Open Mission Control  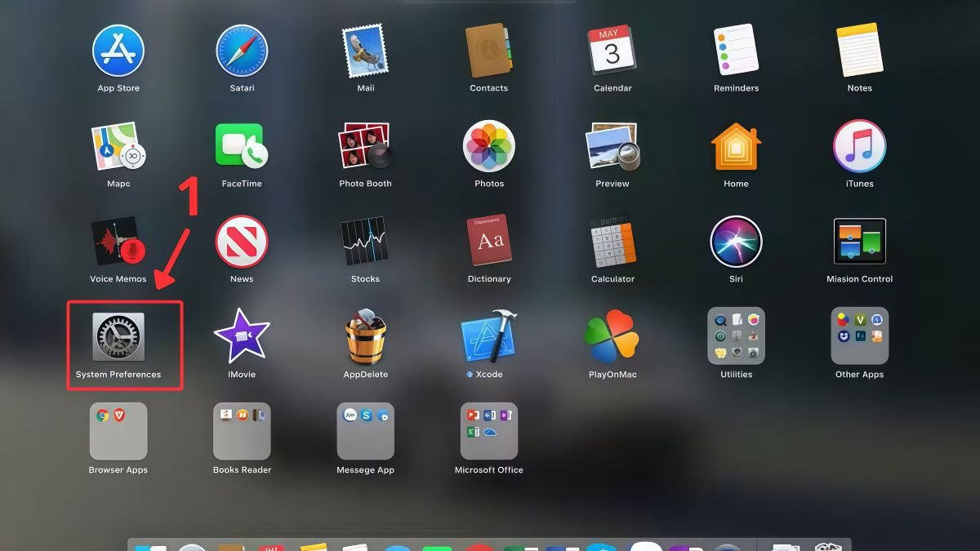[x=859, y=242]
